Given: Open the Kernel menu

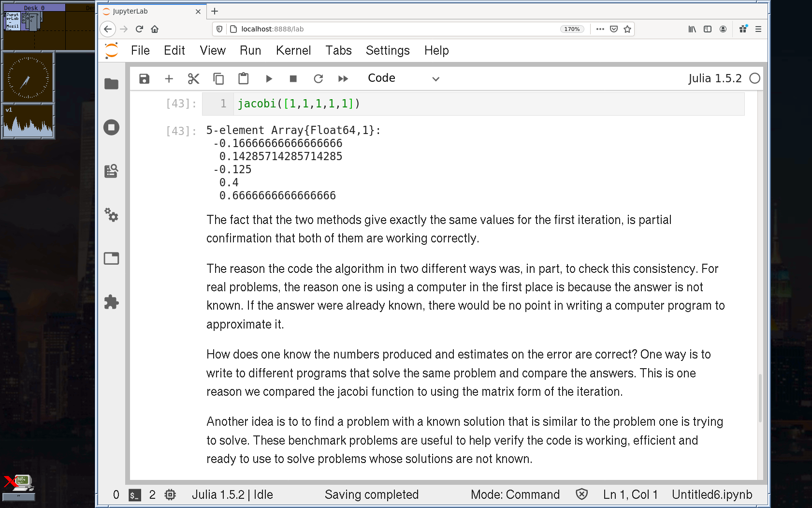Looking at the screenshot, I should tap(293, 50).
